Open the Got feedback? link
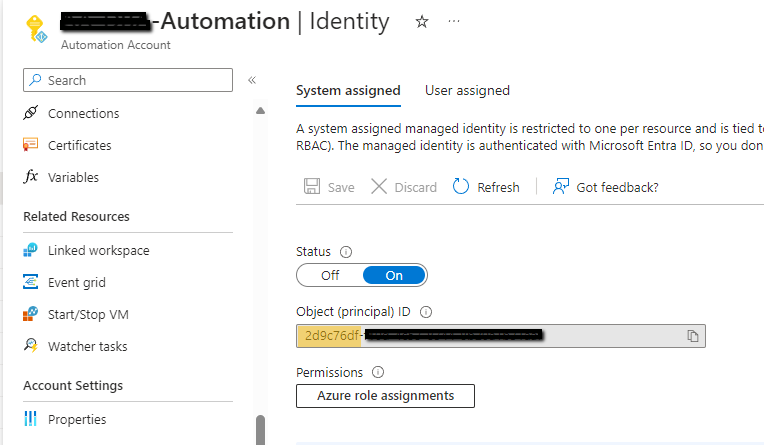 point(617,188)
